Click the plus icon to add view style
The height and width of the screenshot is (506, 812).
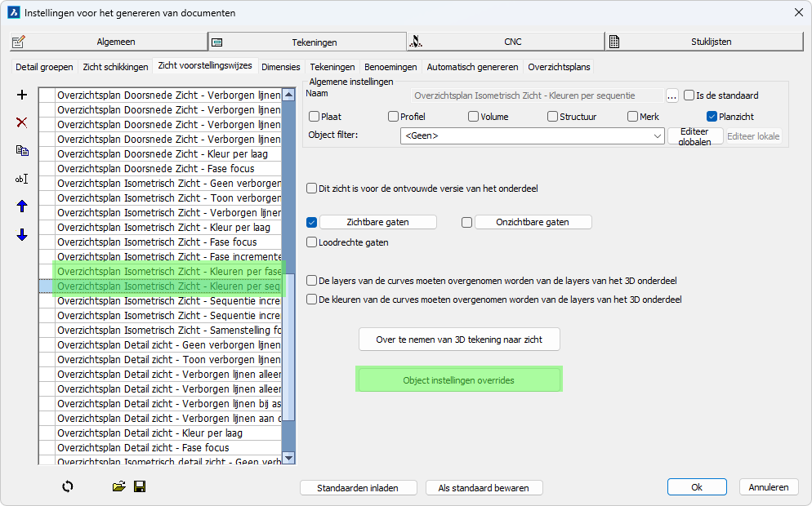pyautogui.click(x=22, y=95)
